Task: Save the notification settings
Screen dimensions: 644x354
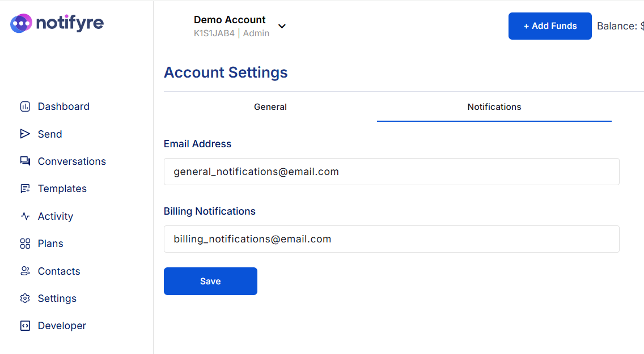Action: tap(210, 282)
